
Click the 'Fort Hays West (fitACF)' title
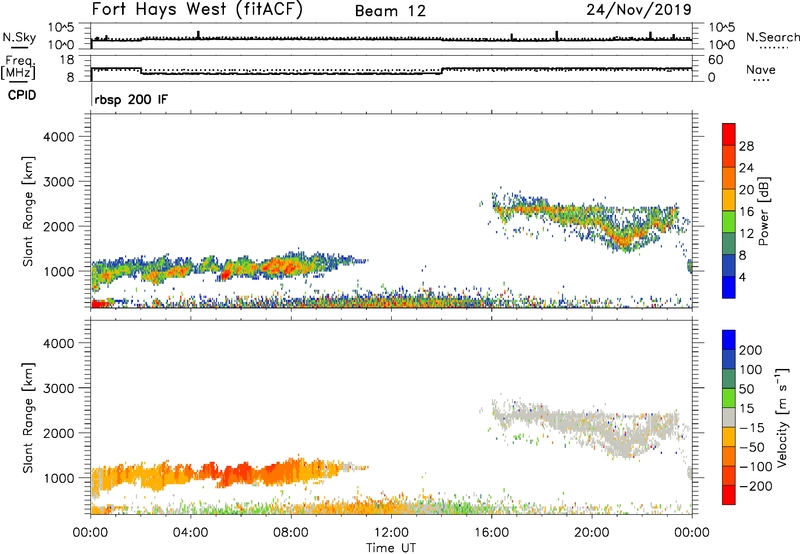pyautogui.click(x=197, y=9)
